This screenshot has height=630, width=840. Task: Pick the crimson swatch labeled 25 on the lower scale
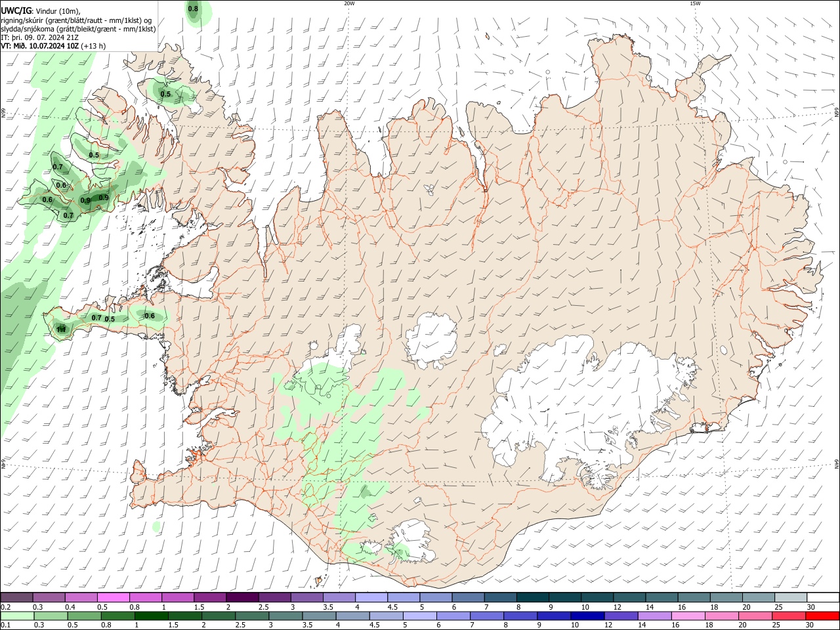(x=789, y=616)
